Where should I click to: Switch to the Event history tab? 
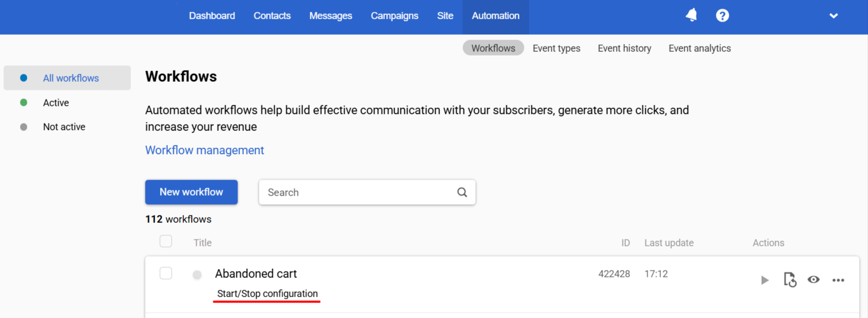coord(624,48)
